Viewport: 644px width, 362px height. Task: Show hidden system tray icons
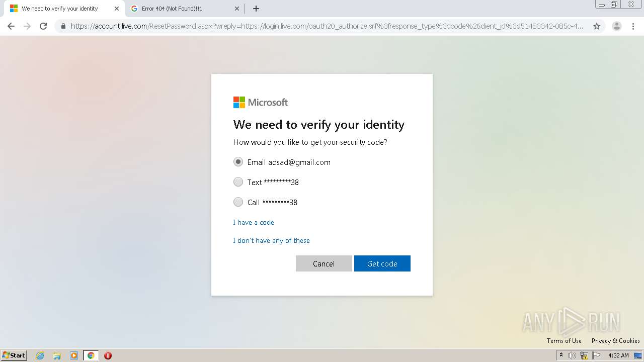561,355
